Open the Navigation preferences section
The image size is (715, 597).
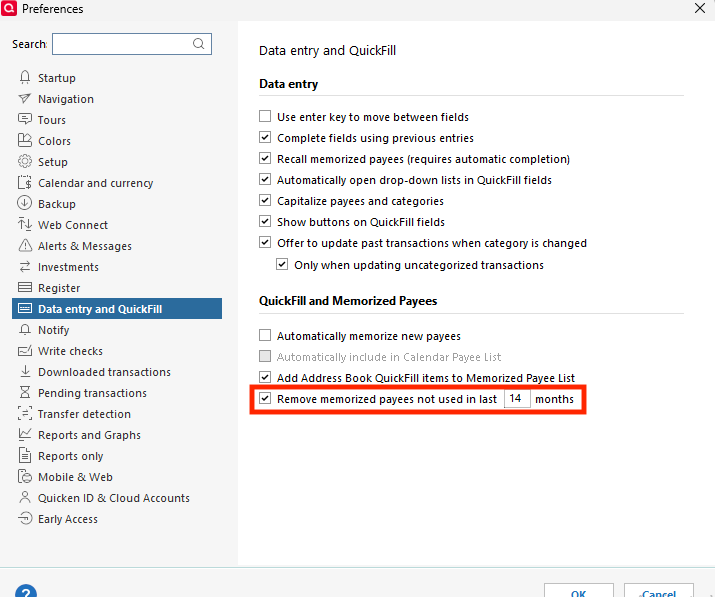point(66,99)
